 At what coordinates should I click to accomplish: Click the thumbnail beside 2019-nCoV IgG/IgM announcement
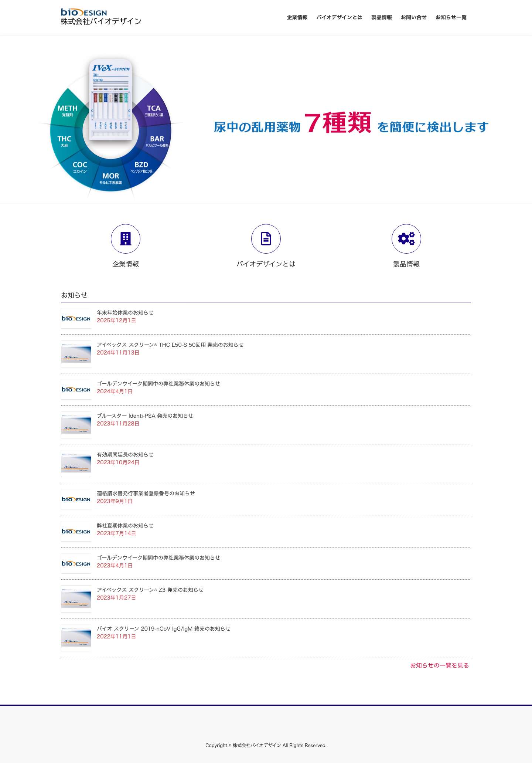pos(76,638)
